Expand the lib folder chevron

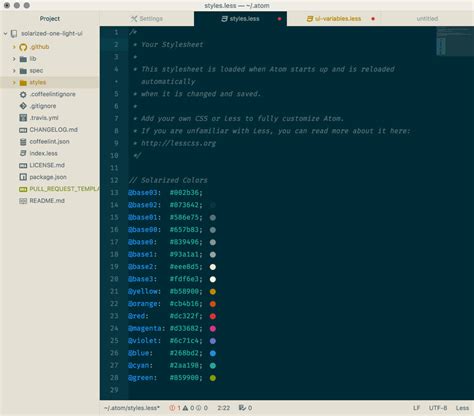[x=14, y=59]
